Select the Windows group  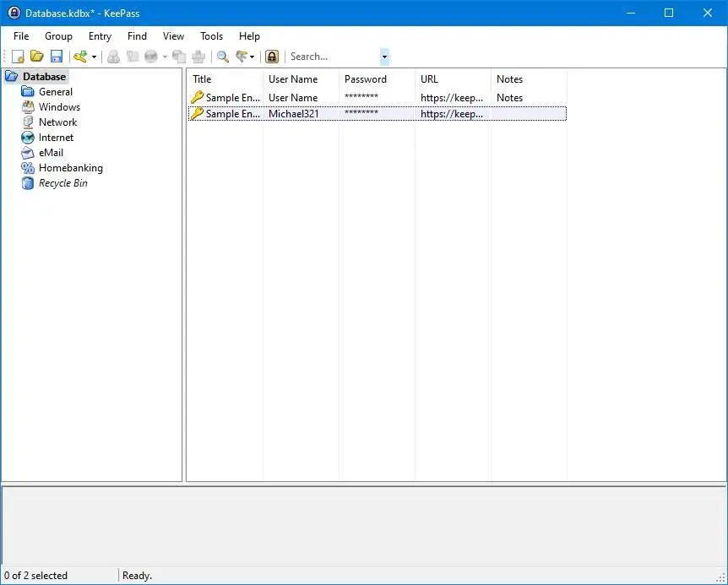pos(59,107)
